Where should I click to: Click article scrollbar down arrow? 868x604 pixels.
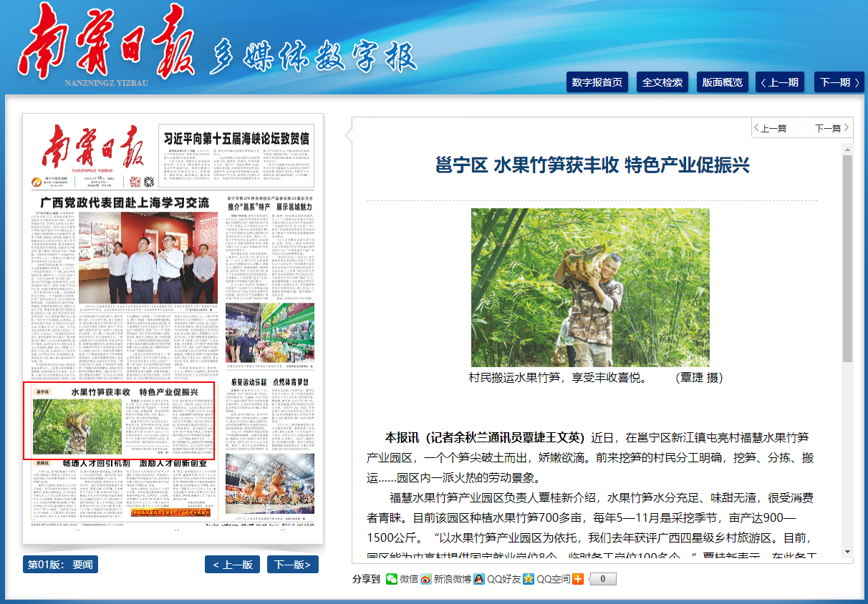tap(847, 552)
